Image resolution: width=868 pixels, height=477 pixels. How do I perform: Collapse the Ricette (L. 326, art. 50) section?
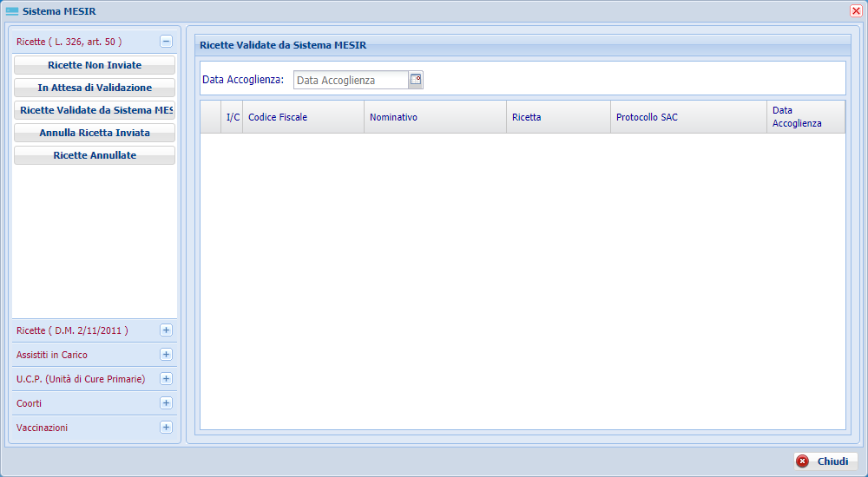(x=166, y=42)
